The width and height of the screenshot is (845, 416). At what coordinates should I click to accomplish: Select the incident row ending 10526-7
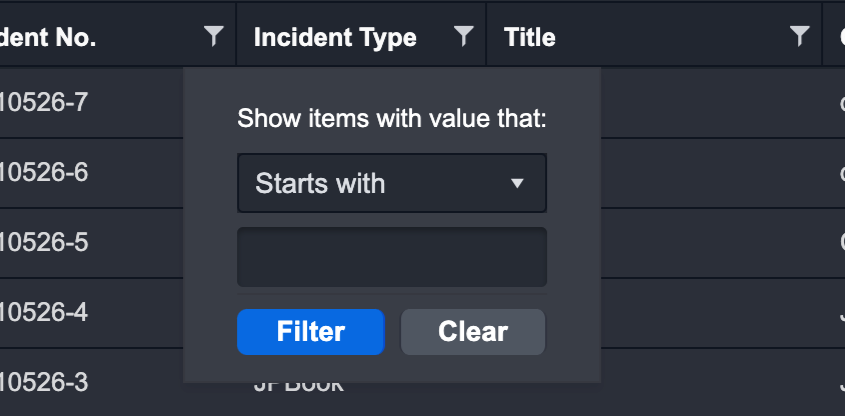point(44,102)
